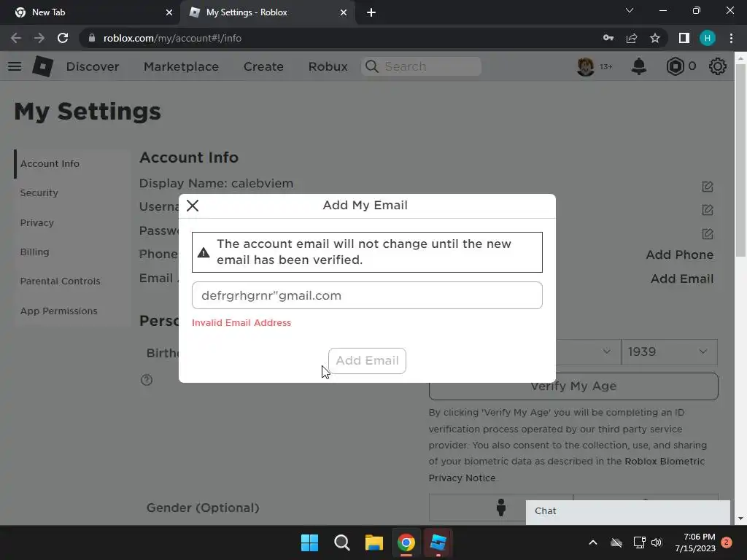Switch to the Security tab

point(39,192)
